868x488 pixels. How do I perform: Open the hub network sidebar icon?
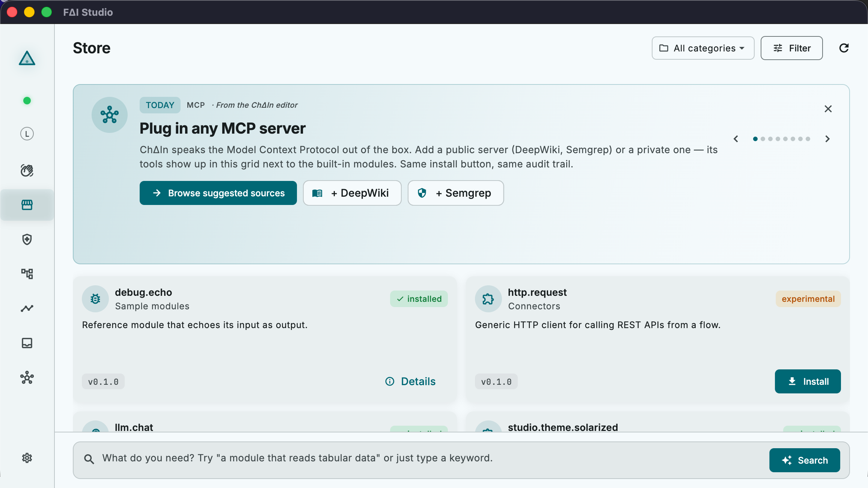27,378
